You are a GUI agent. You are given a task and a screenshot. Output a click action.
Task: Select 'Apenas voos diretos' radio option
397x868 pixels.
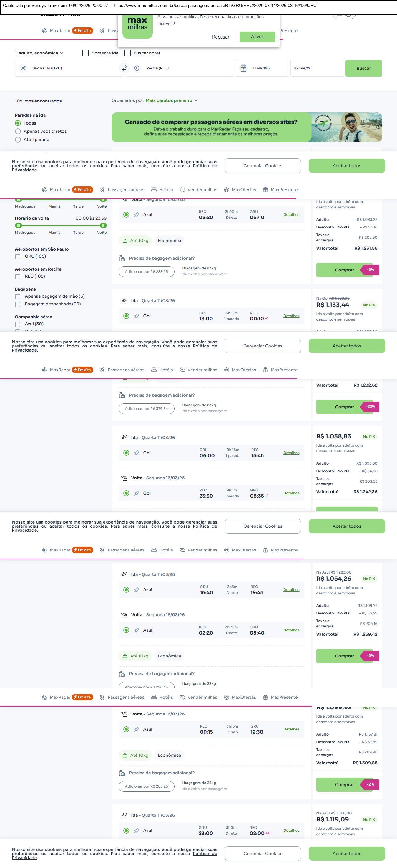coord(18,131)
